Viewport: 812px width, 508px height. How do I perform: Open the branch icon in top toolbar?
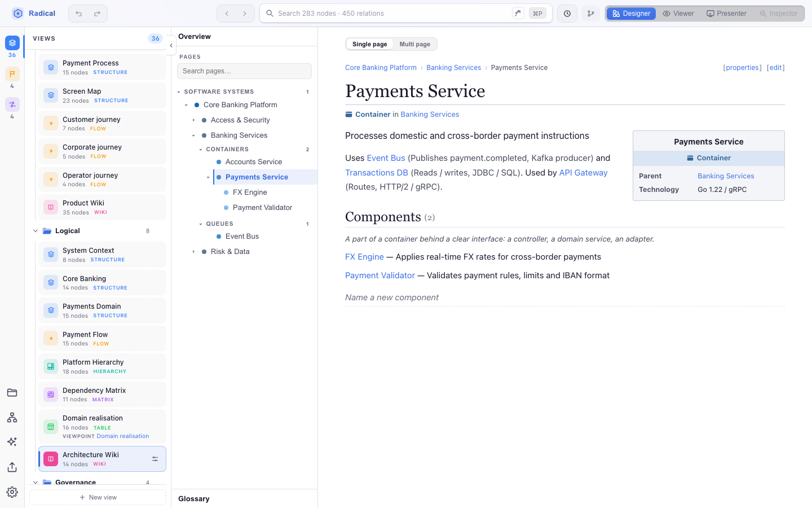591,14
